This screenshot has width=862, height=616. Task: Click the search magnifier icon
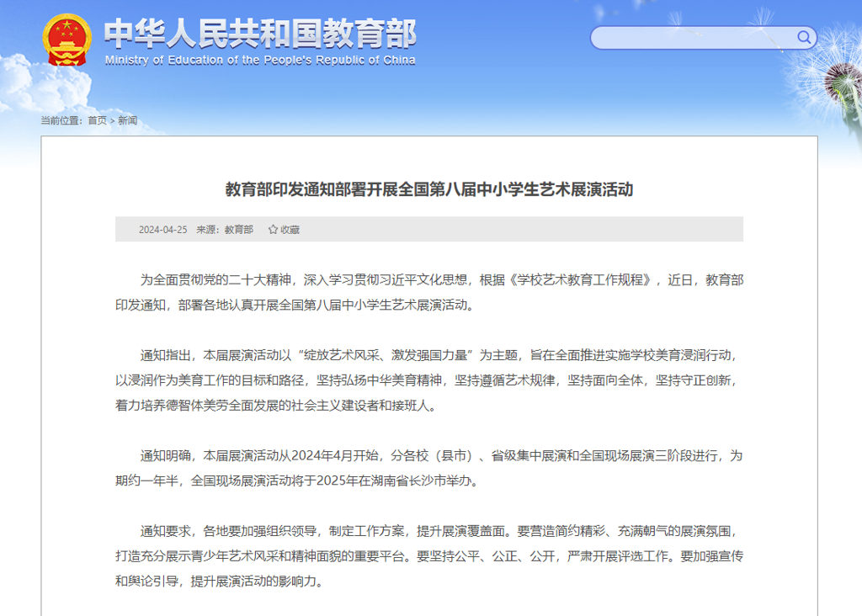(804, 37)
